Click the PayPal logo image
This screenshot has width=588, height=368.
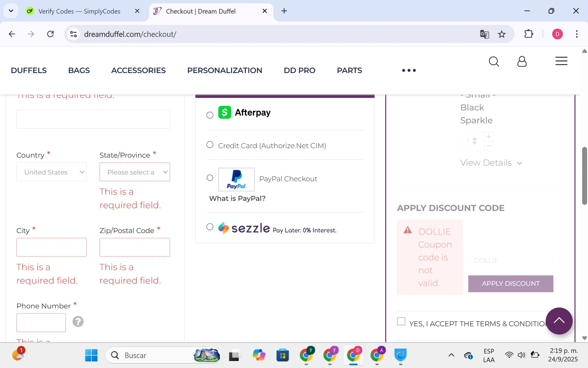tap(236, 180)
